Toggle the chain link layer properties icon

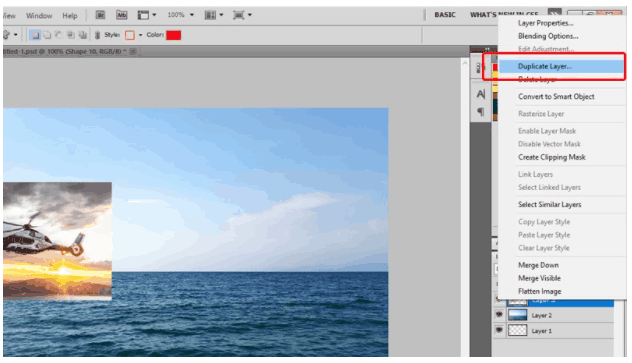97,35
